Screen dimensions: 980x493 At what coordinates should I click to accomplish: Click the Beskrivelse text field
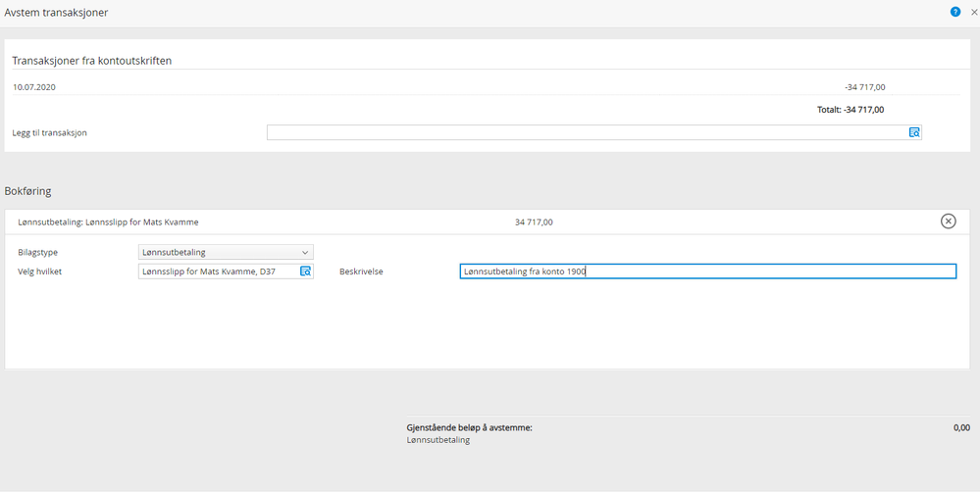(x=708, y=271)
